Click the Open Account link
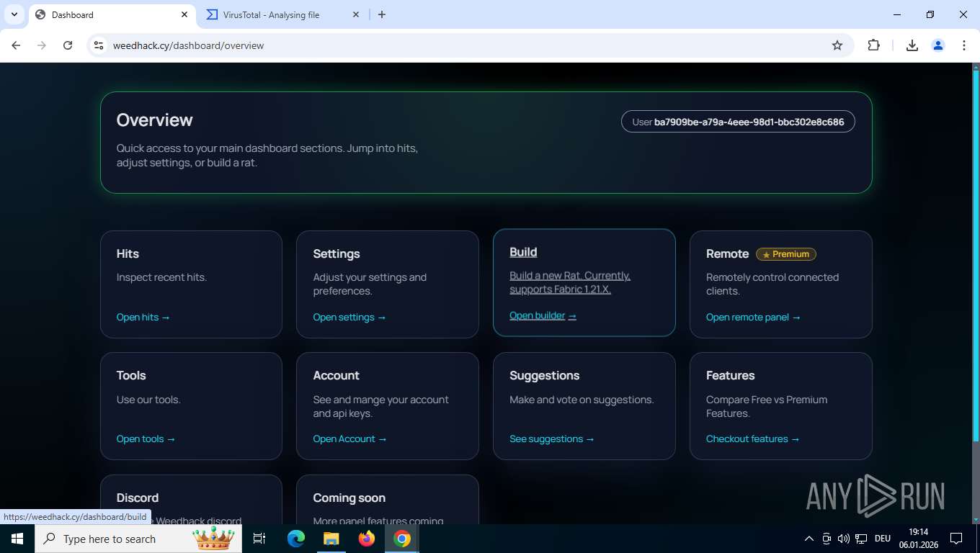980x553 pixels. (349, 439)
